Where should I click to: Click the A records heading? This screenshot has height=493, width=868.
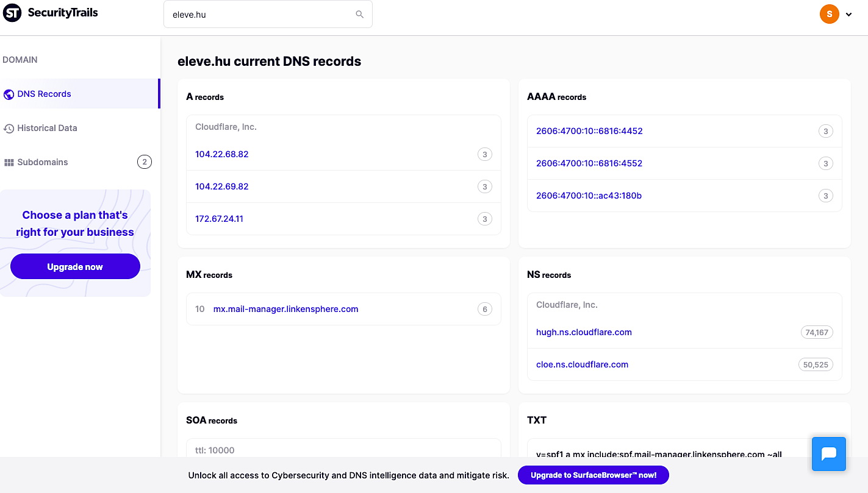(205, 97)
